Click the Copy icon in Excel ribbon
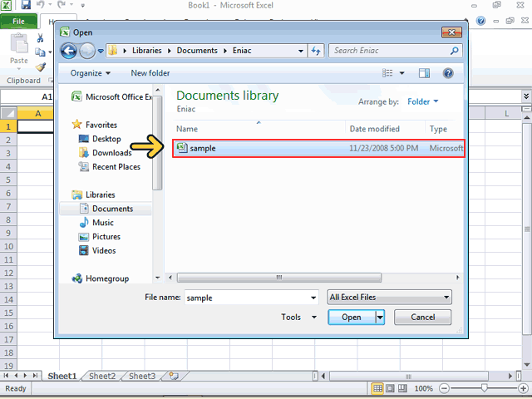This screenshot has width=532, height=399. point(41,52)
